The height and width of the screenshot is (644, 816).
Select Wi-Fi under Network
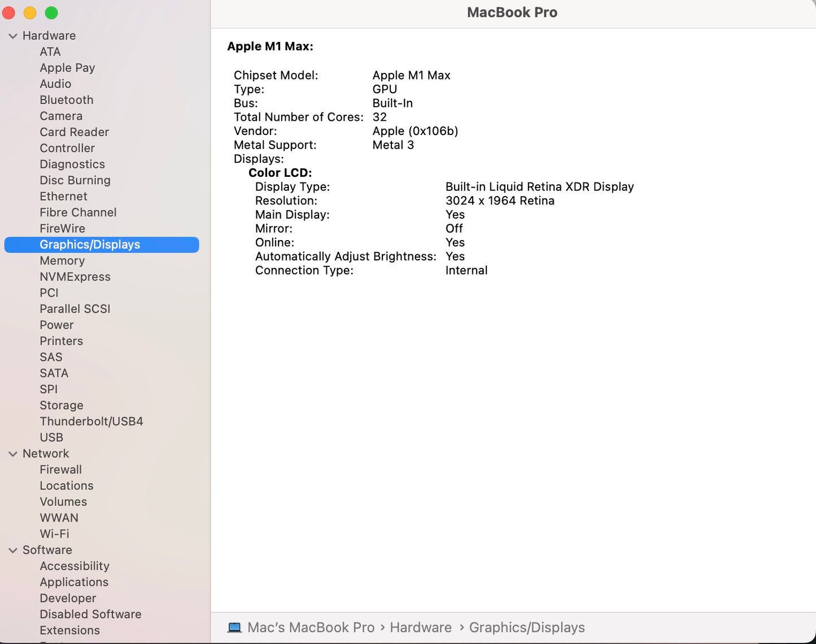pos(55,534)
